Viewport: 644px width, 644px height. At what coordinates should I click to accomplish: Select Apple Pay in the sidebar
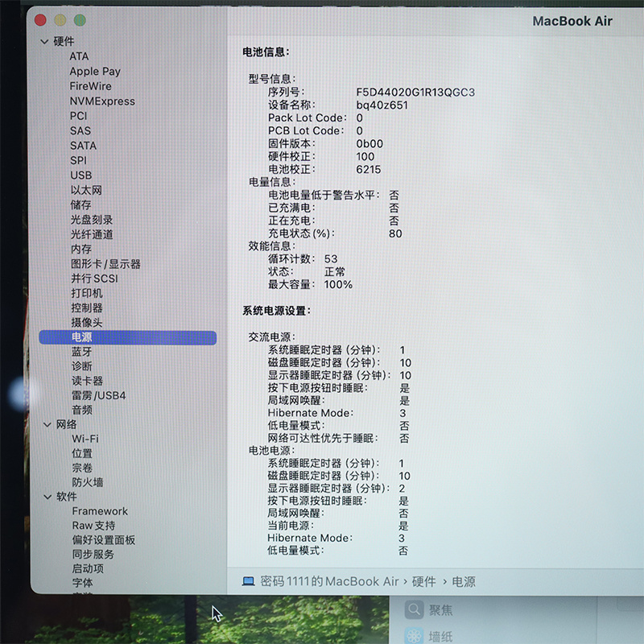[95, 72]
